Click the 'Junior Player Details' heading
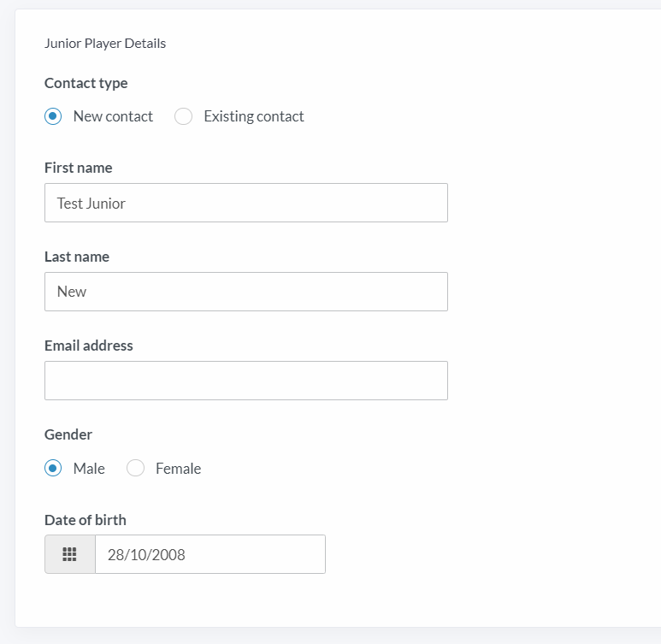This screenshot has width=661, height=644. pyautogui.click(x=105, y=44)
